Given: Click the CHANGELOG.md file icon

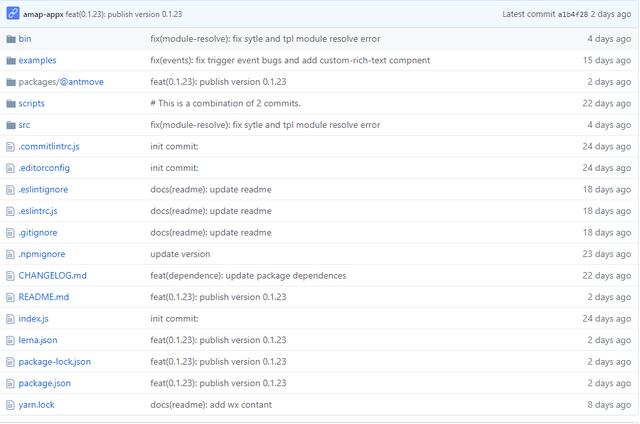Looking at the screenshot, I should coord(10,276).
